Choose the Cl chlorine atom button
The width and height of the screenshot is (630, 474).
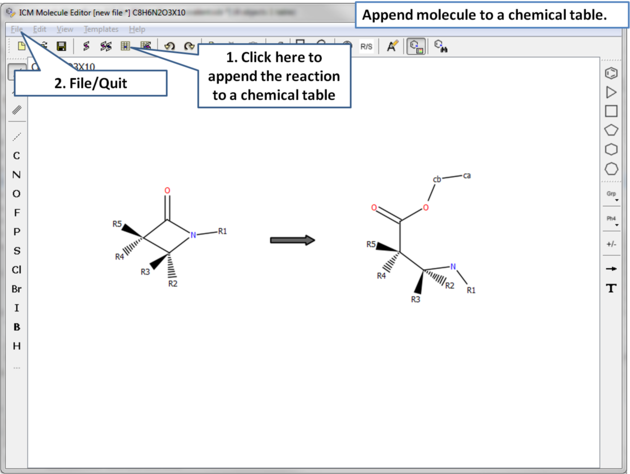pos(17,270)
